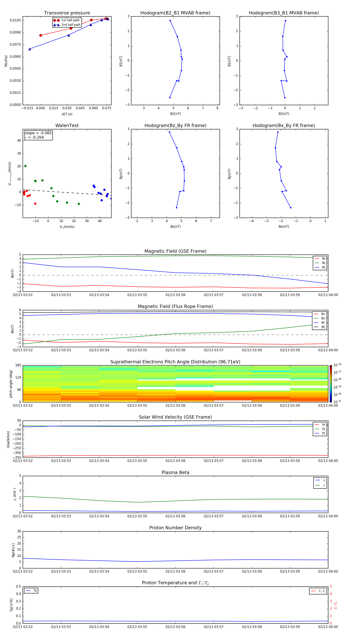Click the Vz legend entry in velocity plot
This screenshot has height=644, width=351.
point(320,433)
